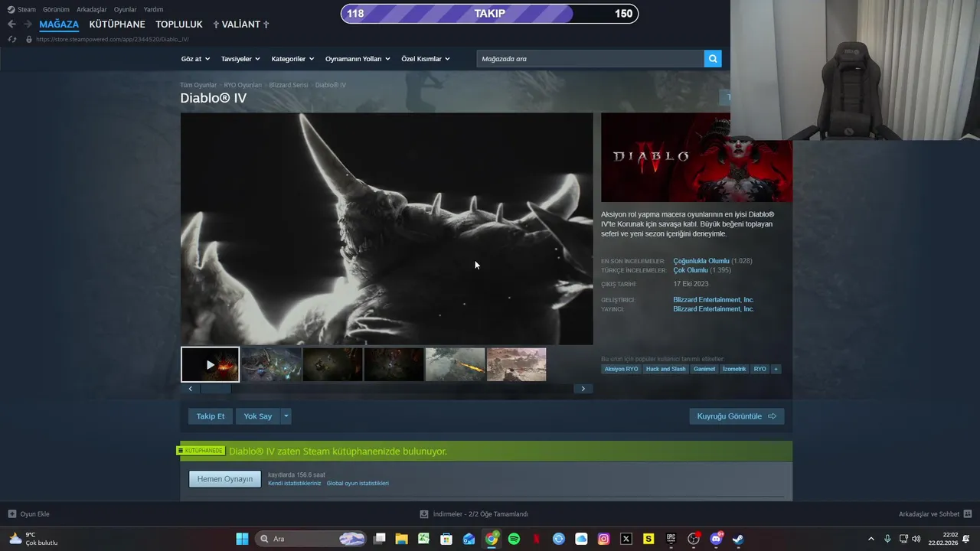Click the Aksiyon RYO tag
The height and width of the screenshot is (551, 980).
point(621,369)
